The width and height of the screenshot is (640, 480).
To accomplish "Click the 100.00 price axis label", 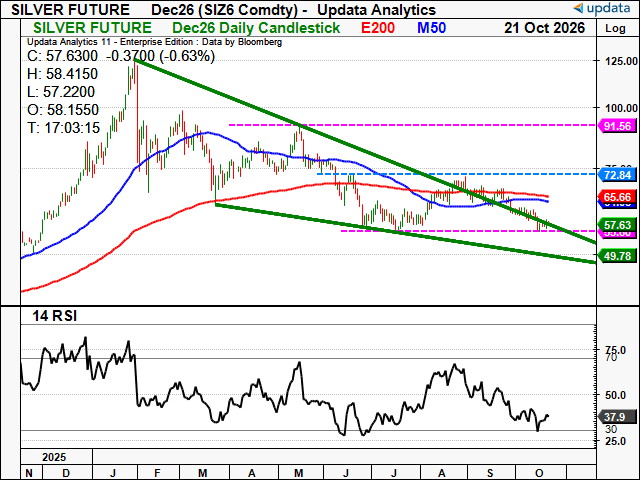I will [621, 108].
